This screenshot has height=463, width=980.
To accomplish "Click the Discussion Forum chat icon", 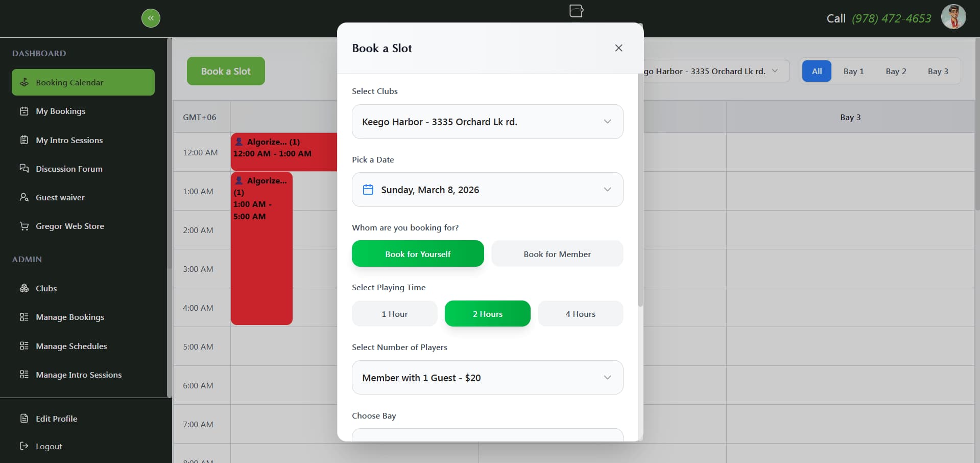I will tap(24, 169).
